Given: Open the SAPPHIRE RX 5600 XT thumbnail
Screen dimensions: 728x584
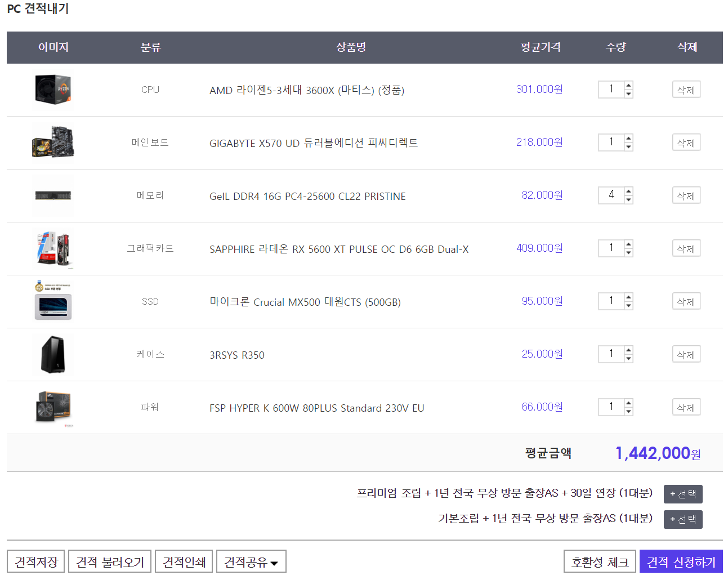Looking at the screenshot, I should coord(53,248).
